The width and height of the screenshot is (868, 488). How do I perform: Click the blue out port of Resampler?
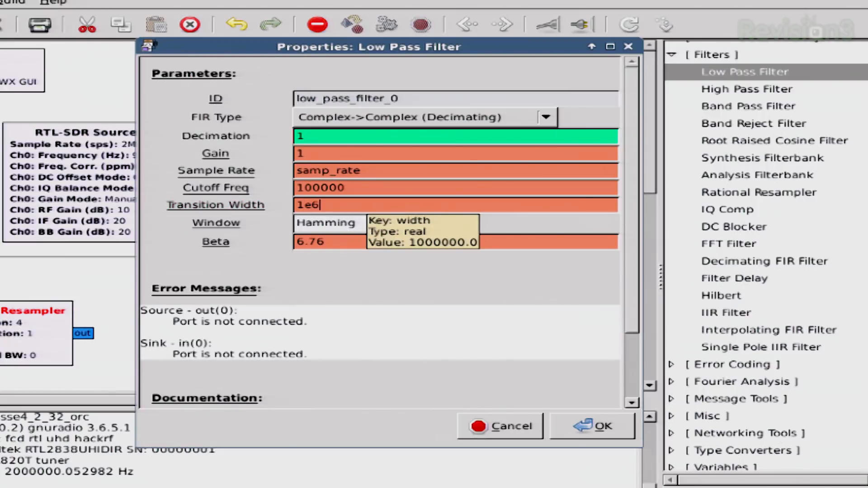[x=83, y=333]
